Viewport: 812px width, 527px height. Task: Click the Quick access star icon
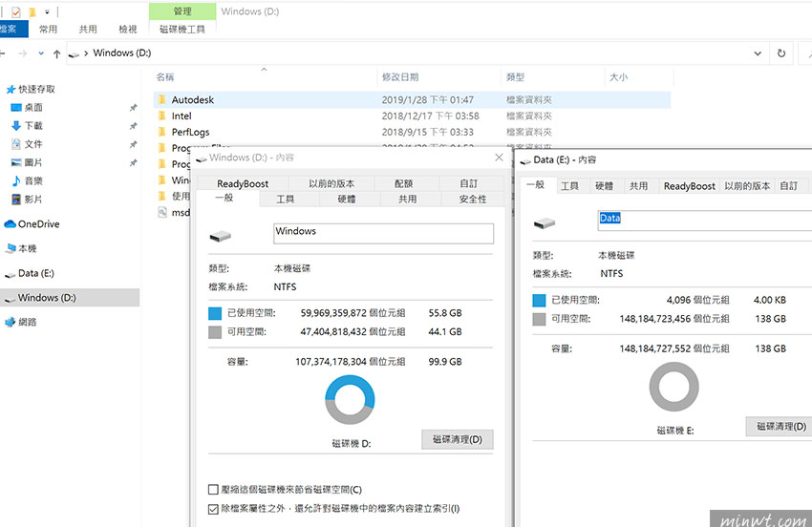coord(11,90)
